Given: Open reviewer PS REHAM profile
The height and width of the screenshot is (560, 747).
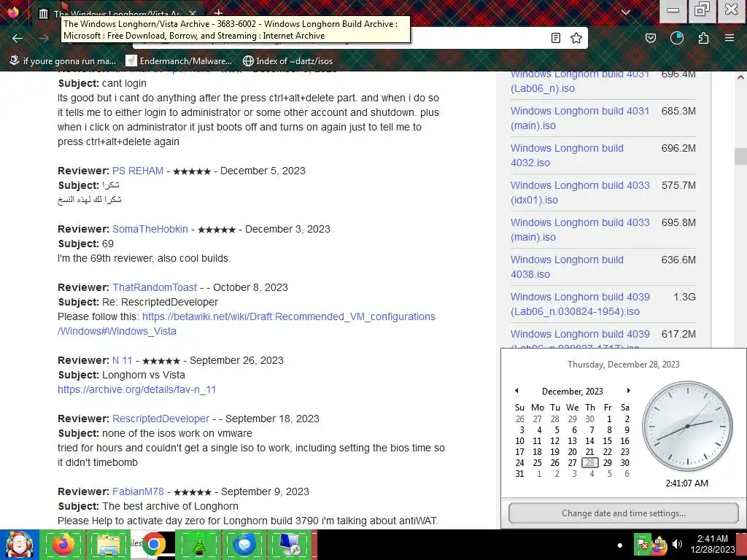Looking at the screenshot, I should pyautogui.click(x=138, y=171).
